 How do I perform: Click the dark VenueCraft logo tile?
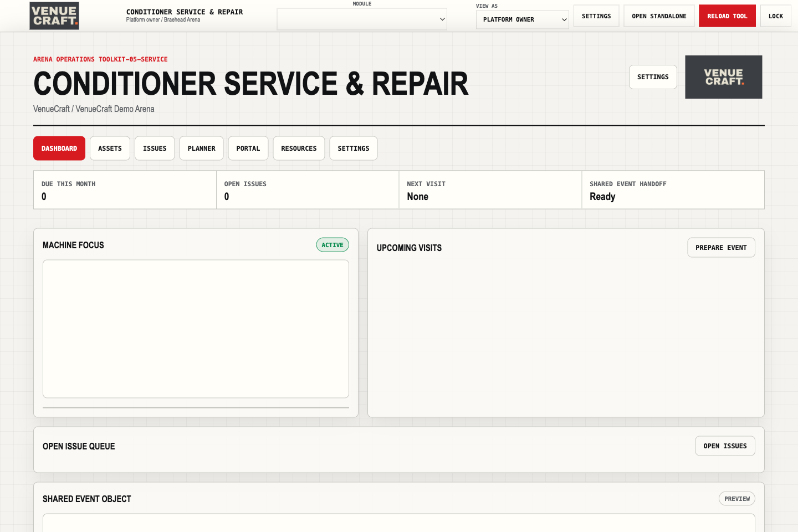(723, 77)
